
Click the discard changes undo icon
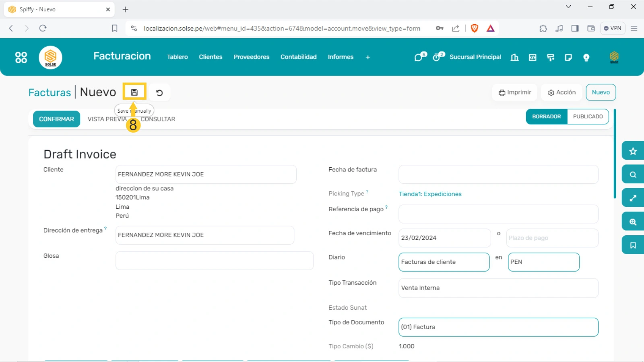point(159,93)
